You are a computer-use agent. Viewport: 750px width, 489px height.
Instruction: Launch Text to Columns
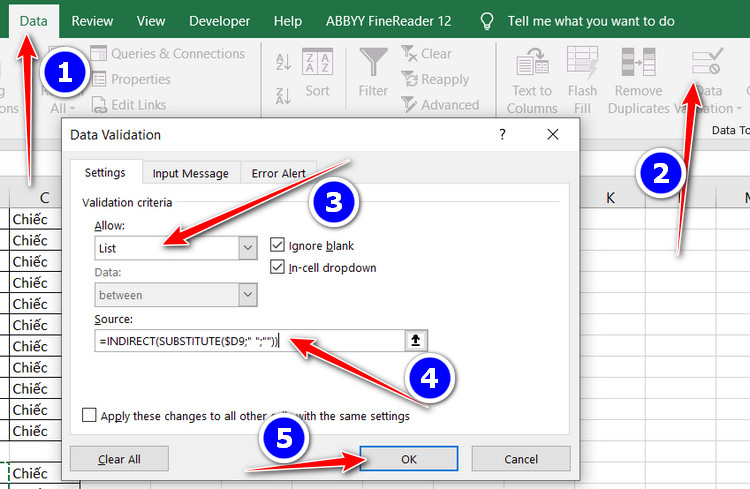(532, 81)
